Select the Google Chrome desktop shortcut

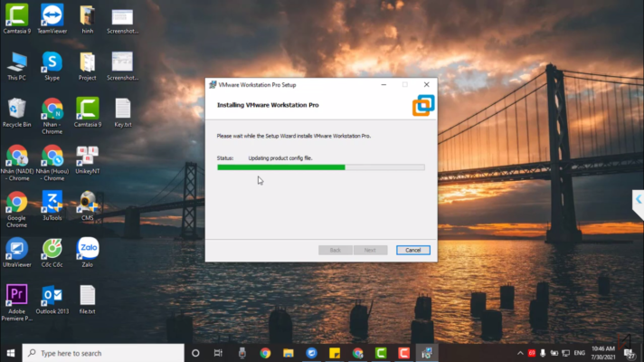[17, 210]
